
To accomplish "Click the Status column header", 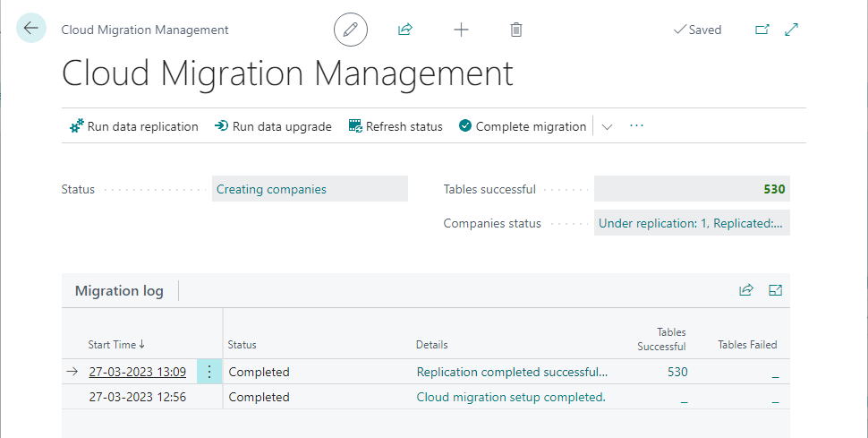I will coord(242,344).
